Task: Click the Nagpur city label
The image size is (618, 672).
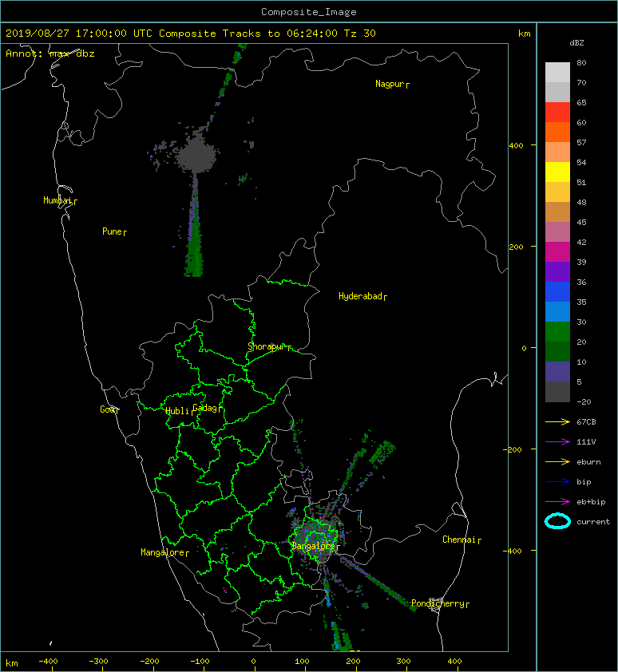Action: click(390, 84)
